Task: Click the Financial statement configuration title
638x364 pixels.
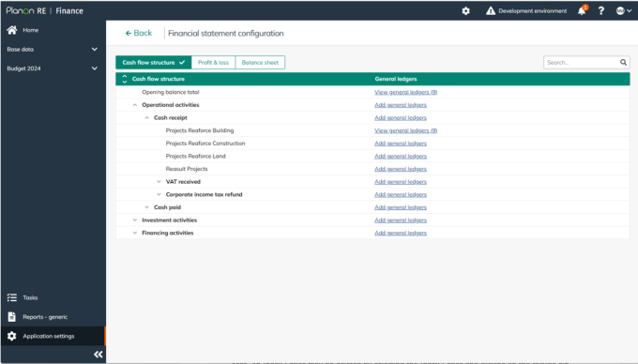Action: 226,34
